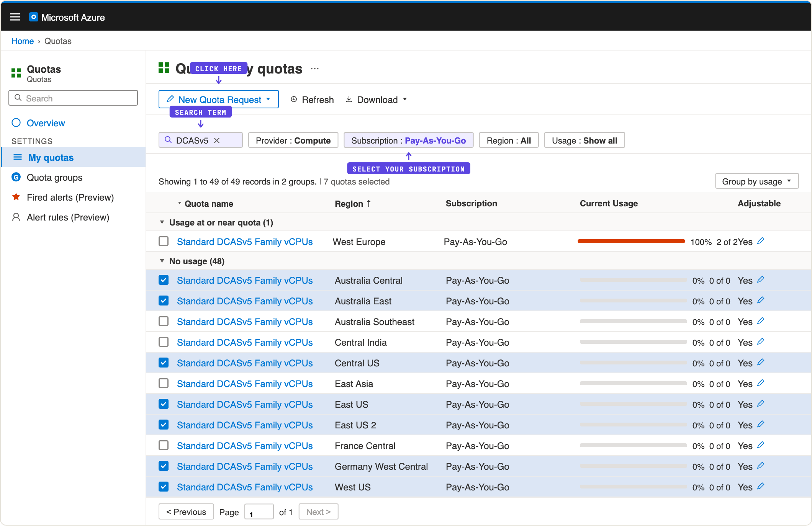Focus the sidebar Search field
Viewport: 812px width, 526px height.
pos(73,98)
